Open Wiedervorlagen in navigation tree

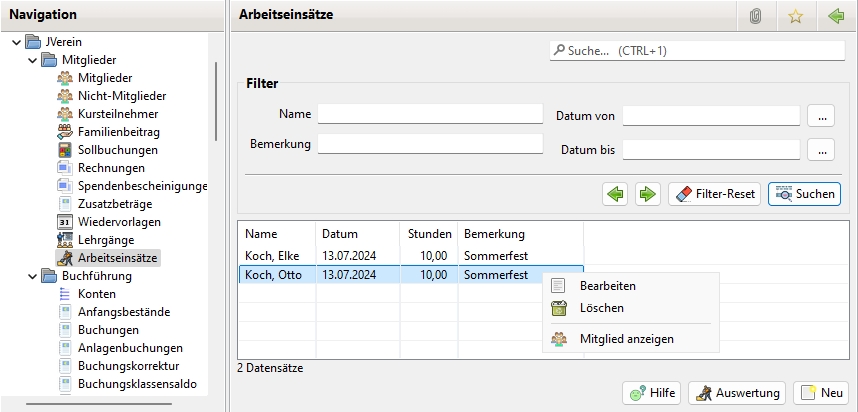(x=119, y=221)
